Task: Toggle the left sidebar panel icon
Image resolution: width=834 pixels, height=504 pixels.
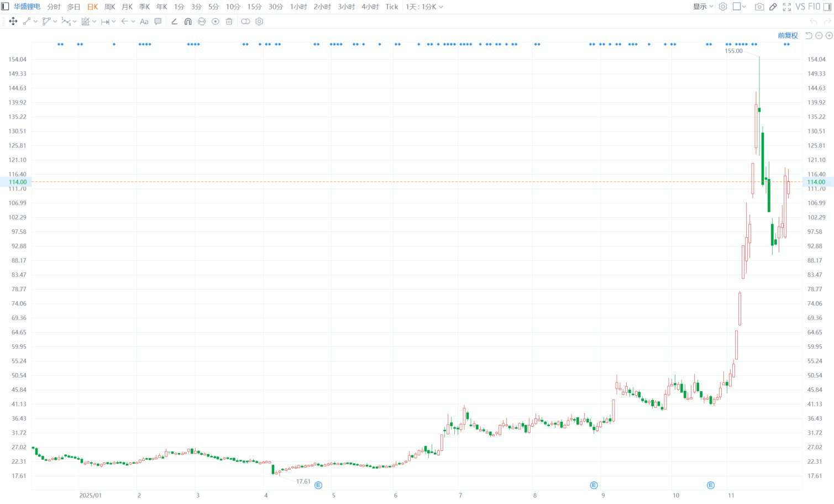Action: tap(5, 7)
